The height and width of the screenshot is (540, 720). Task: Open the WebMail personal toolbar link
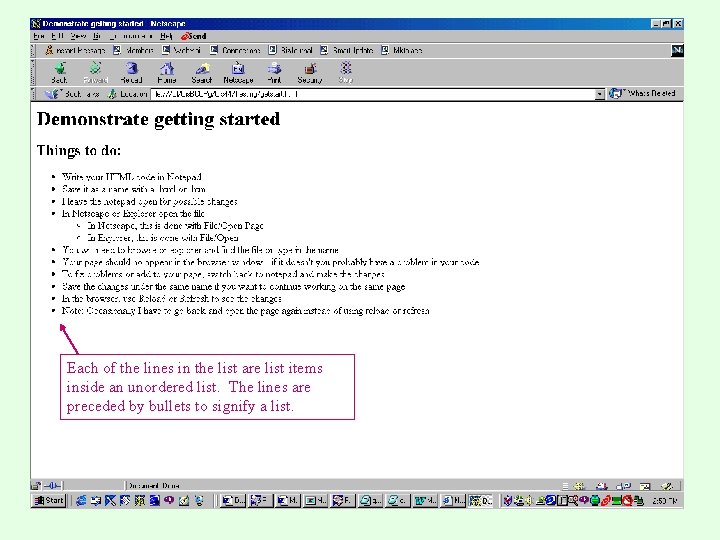181,50
